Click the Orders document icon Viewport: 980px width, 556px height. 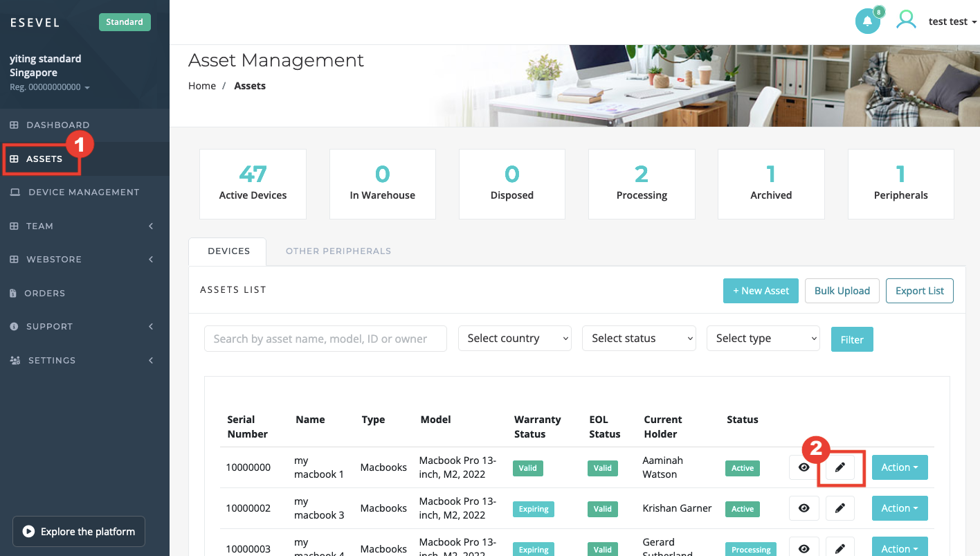click(x=13, y=293)
